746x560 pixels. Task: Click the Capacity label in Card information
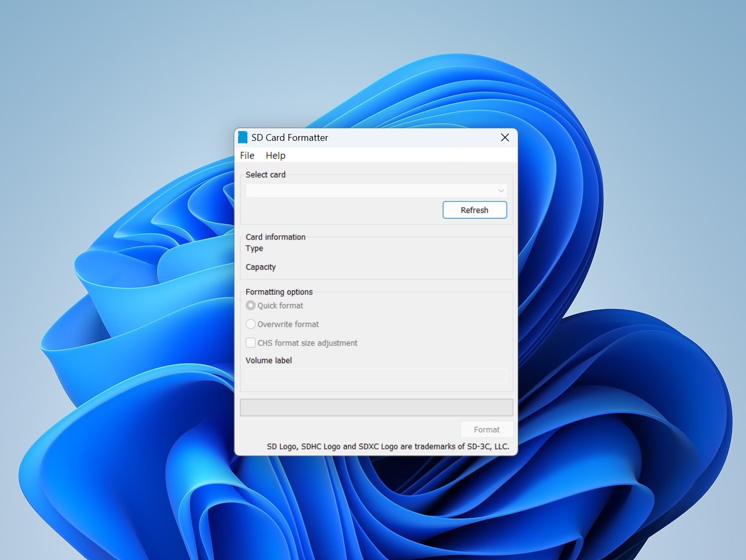tap(260, 267)
